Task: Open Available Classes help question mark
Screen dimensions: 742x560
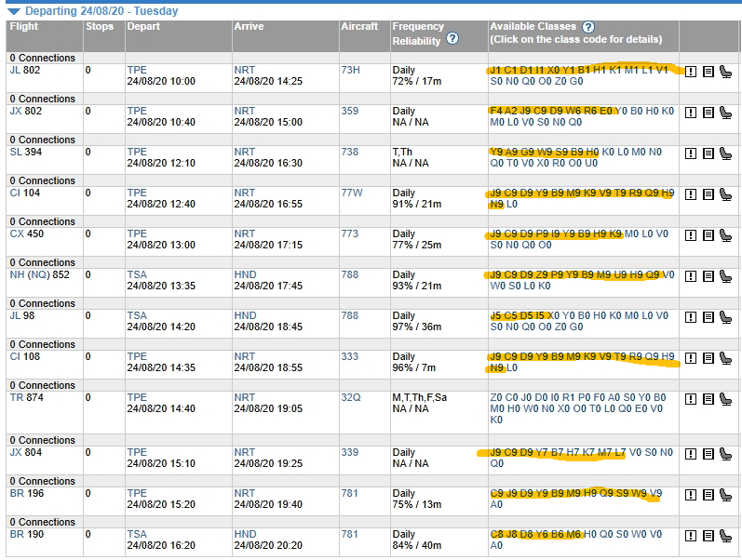Action: tap(588, 27)
